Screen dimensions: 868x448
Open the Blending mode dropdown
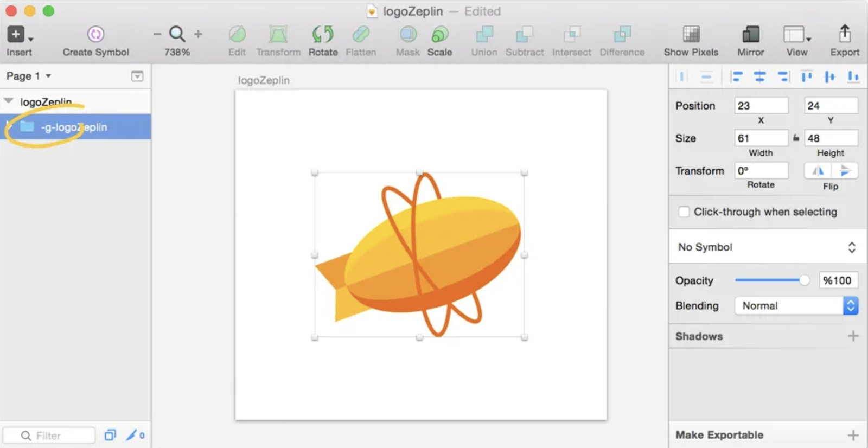(x=796, y=306)
